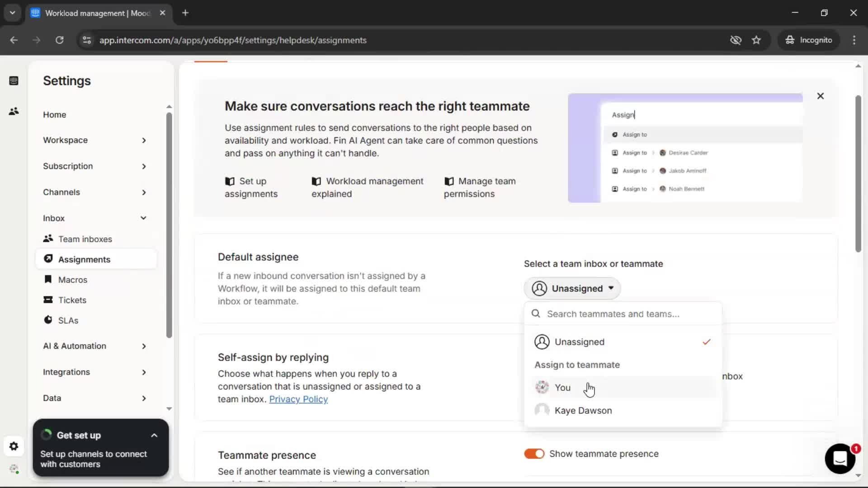868x488 pixels.
Task: Open the Contacts people icon in left rail
Action: [14, 111]
